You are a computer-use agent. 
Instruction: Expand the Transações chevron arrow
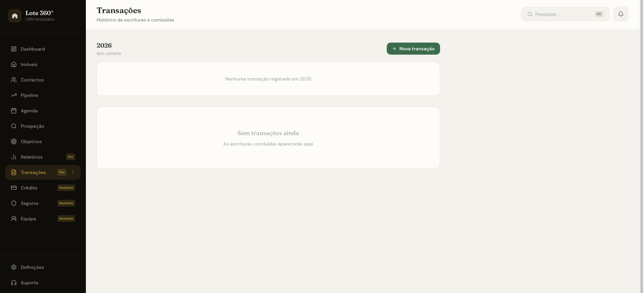tap(73, 172)
